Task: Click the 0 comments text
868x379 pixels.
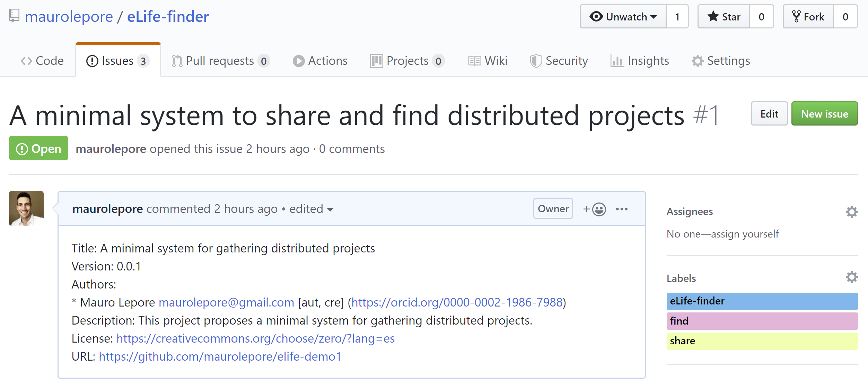Action: [352, 149]
